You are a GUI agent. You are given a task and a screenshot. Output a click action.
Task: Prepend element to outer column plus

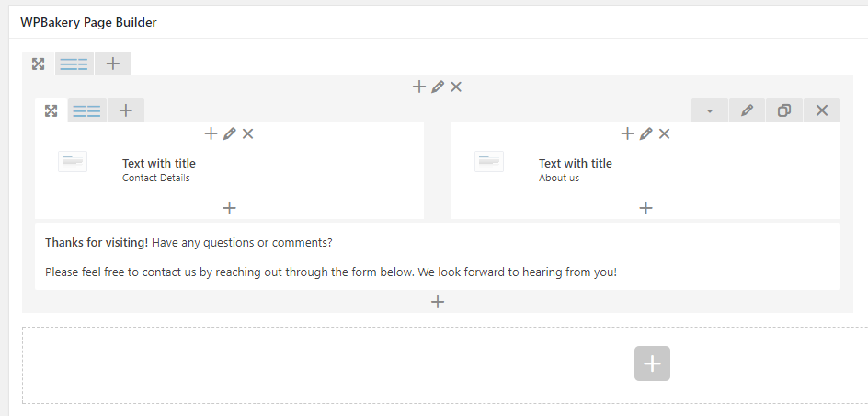coord(419,87)
